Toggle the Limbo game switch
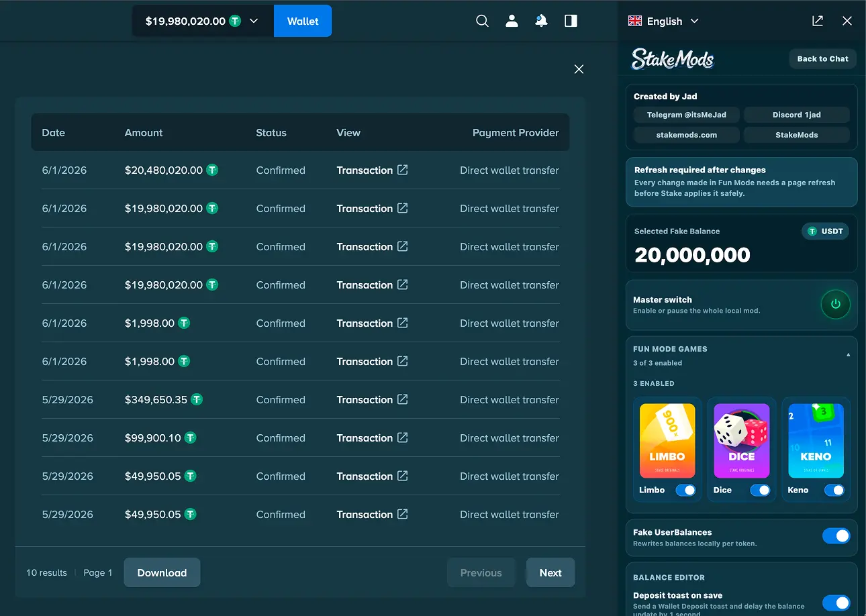 685,490
